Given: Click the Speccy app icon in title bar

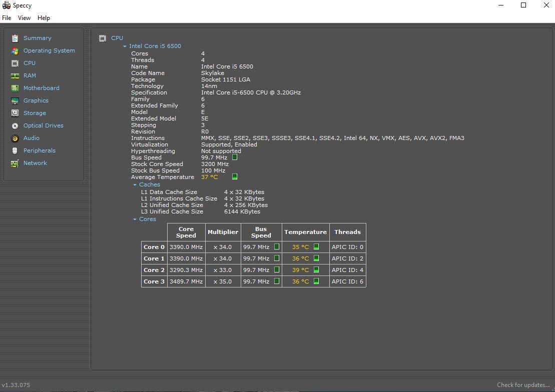Looking at the screenshot, I should [7, 5].
